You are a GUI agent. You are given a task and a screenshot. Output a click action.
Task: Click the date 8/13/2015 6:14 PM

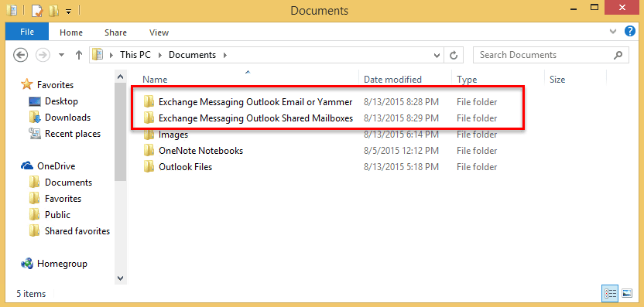pyautogui.click(x=402, y=135)
